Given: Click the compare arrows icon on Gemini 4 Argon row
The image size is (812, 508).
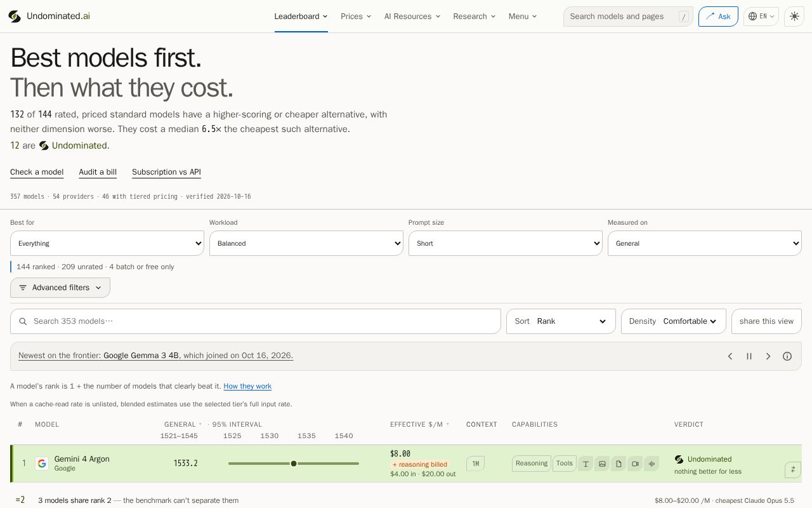Looking at the screenshot, I should 793,469.
